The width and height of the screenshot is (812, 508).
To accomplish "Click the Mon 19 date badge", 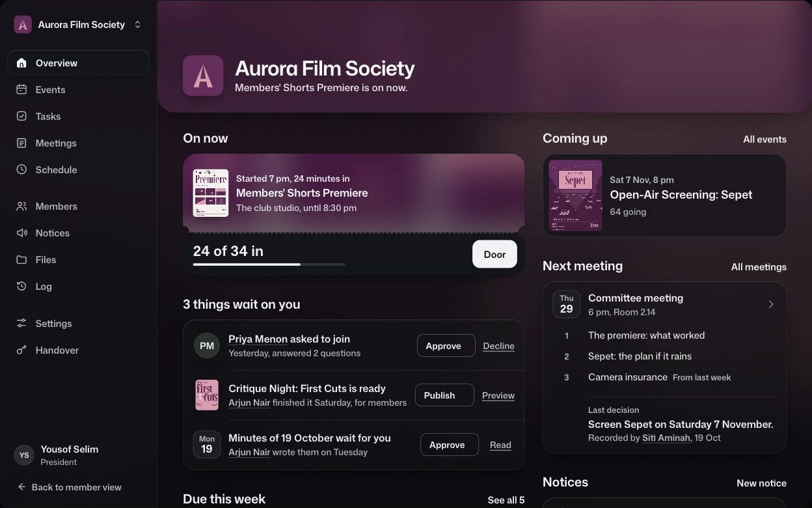I will 207,445.
